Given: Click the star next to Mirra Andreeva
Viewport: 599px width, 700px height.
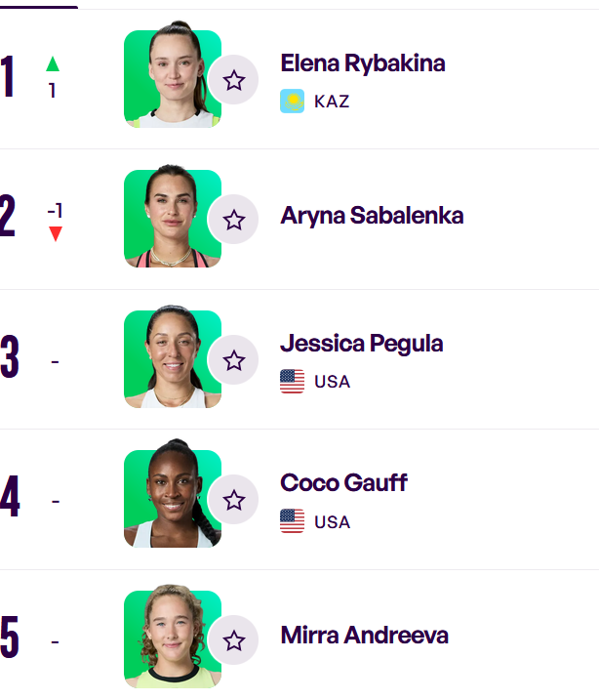Looking at the screenshot, I should click(x=233, y=640).
